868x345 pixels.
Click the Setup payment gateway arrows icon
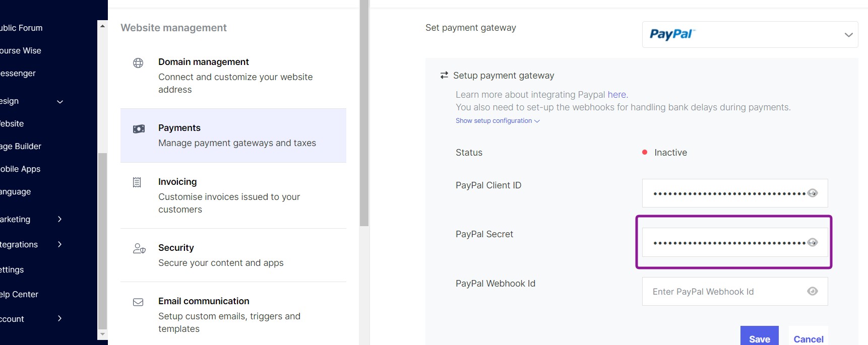[444, 75]
